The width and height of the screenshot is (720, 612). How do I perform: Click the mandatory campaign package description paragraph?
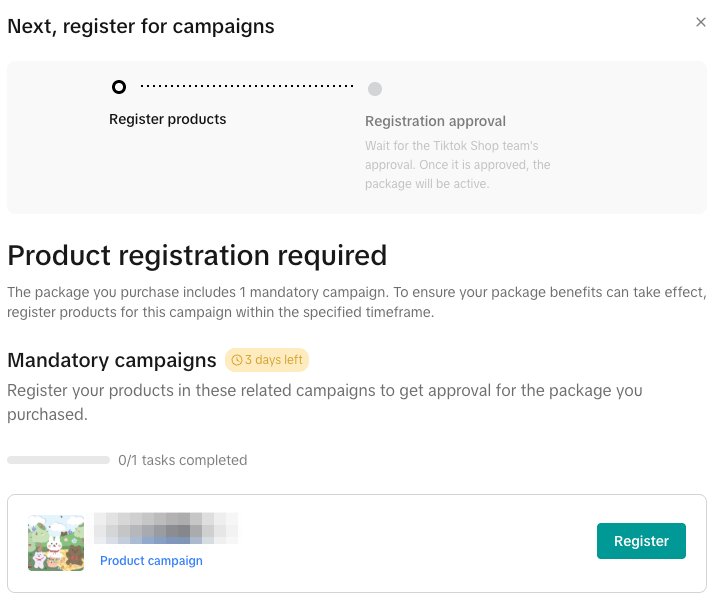[x=357, y=301]
